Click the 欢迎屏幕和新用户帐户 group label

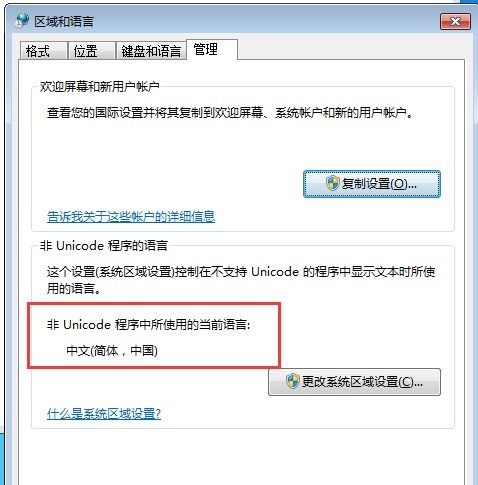tap(99, 87)
